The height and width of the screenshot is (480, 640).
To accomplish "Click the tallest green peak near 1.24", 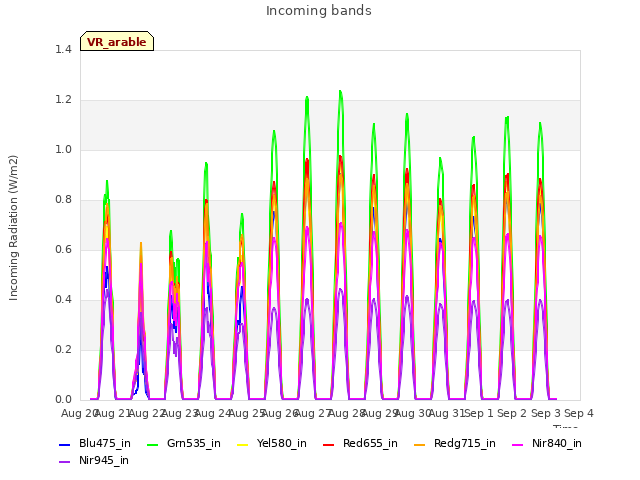I will point(340,91).
